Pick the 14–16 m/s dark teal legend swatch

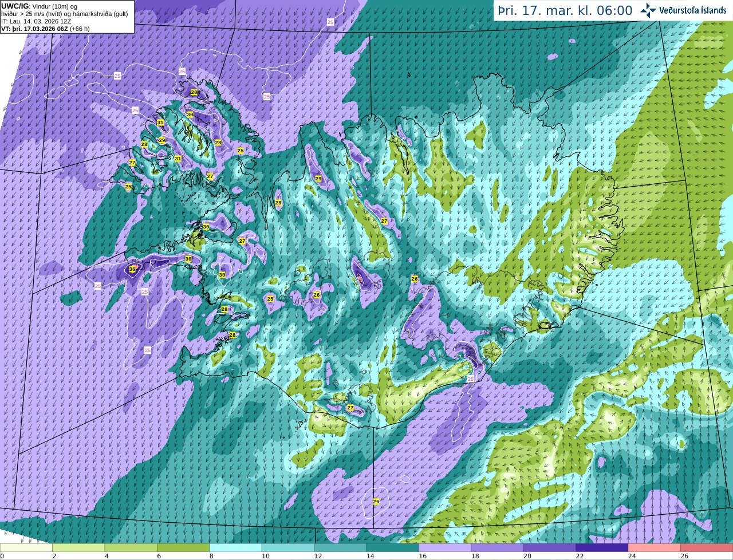coord(393,548)
